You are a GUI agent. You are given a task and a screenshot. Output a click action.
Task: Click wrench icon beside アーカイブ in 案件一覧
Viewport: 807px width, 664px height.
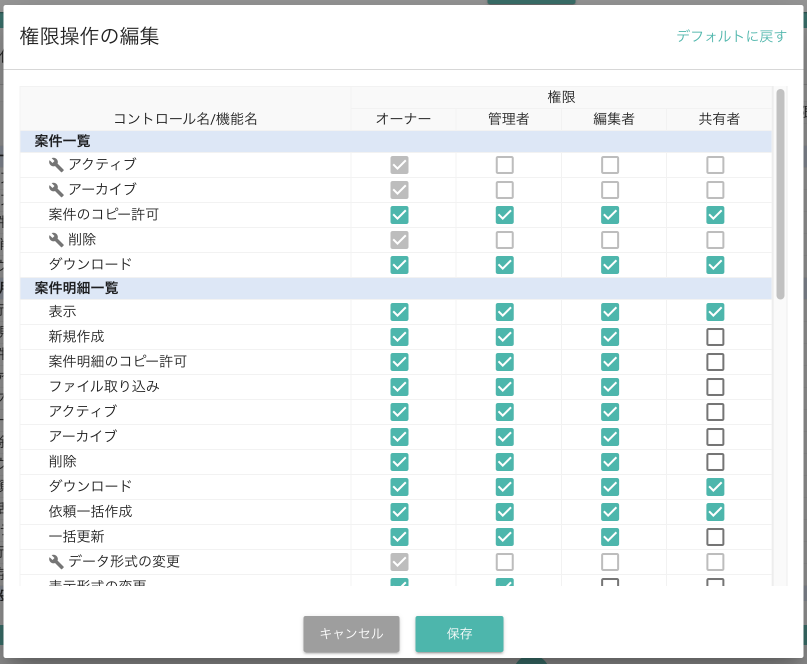pyautogui.click(x=56, y=190)
